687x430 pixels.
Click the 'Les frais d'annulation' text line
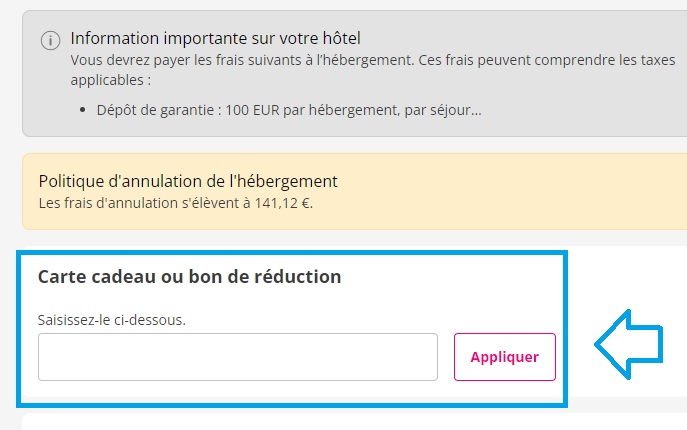pos(176,201)
